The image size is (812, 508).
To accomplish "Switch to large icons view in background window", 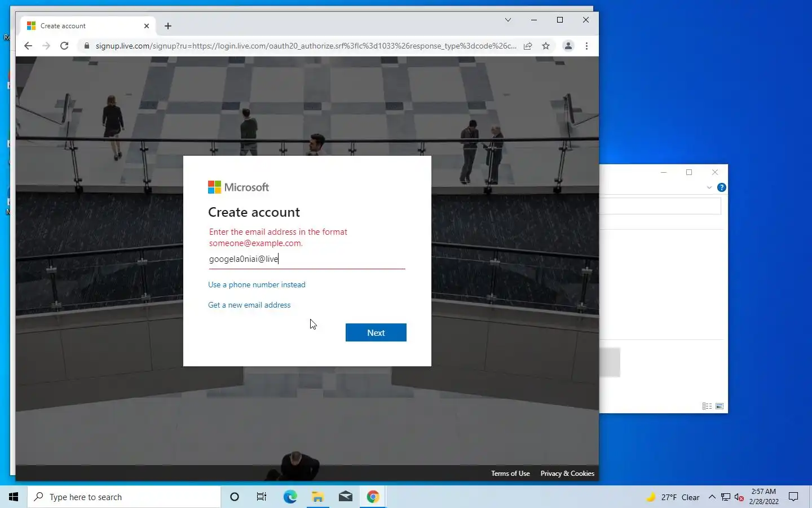I will 720,406.
